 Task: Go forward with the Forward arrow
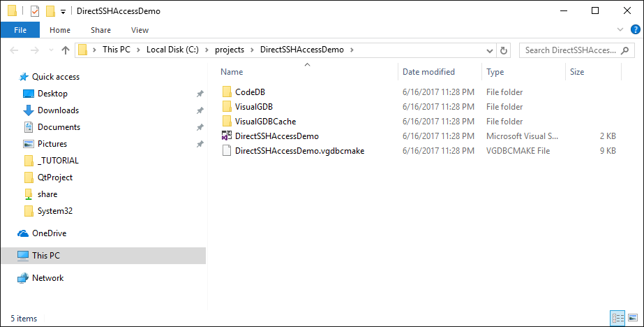pyautogui.click(x=35, y=50)
